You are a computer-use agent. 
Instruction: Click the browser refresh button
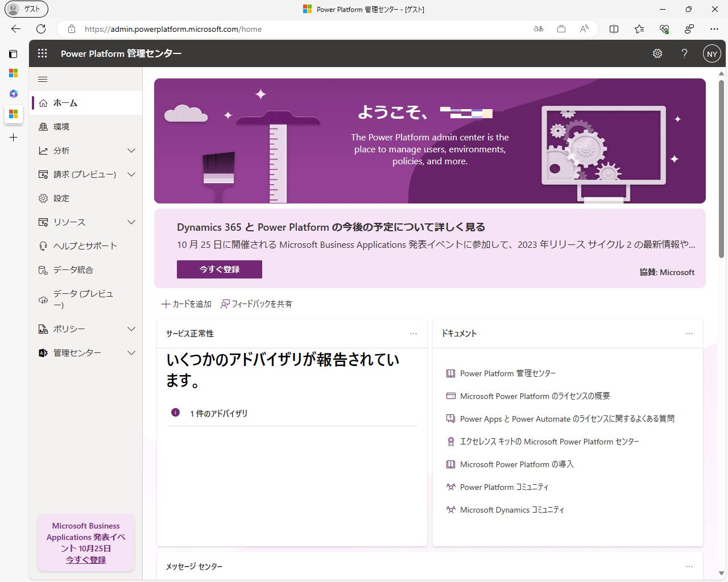click(x=41, y=29)
